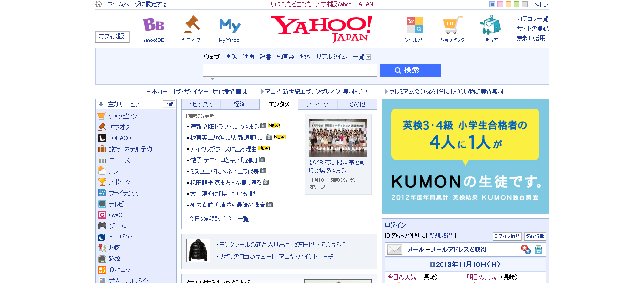The width and height of the screenshot is (644, 283).
Task: Open the KUMON advertisement banner
Action: [x=465, y=156]
